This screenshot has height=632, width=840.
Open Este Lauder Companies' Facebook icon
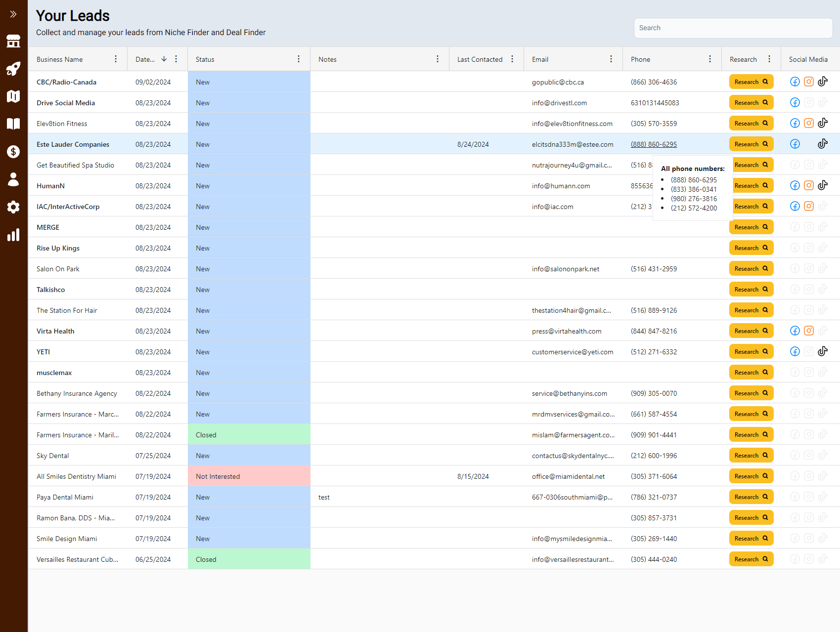point(795,144)
